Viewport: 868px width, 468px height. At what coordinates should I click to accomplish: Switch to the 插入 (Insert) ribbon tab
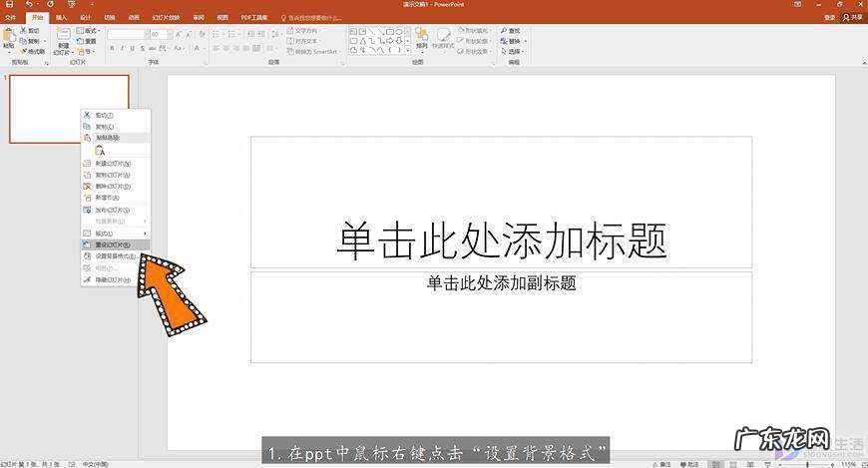[61, 18]
